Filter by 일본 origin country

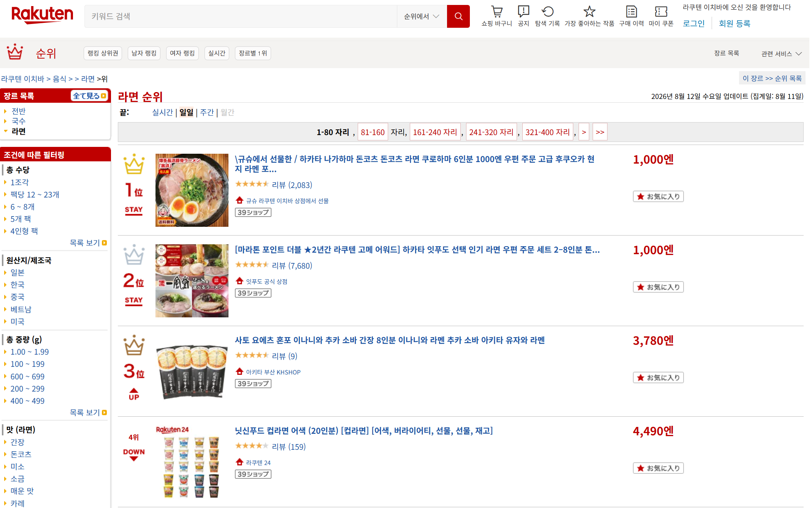17,272
